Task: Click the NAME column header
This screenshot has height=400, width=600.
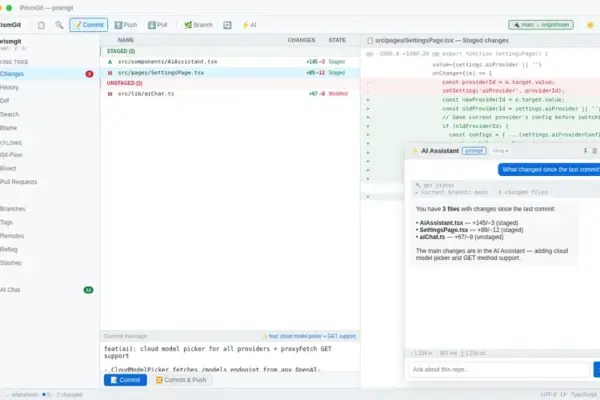Action: [x=126, y=40]
